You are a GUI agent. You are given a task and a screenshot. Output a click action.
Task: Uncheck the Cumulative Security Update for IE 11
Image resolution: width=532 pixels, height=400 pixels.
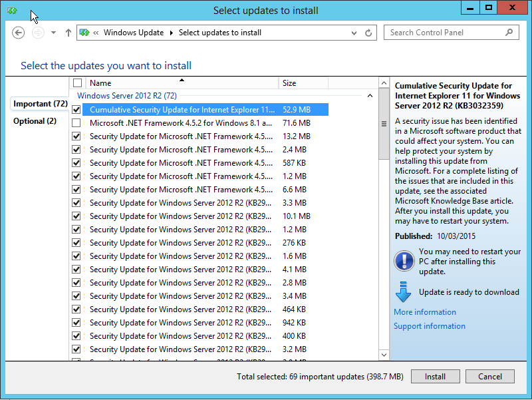[76, 110]
